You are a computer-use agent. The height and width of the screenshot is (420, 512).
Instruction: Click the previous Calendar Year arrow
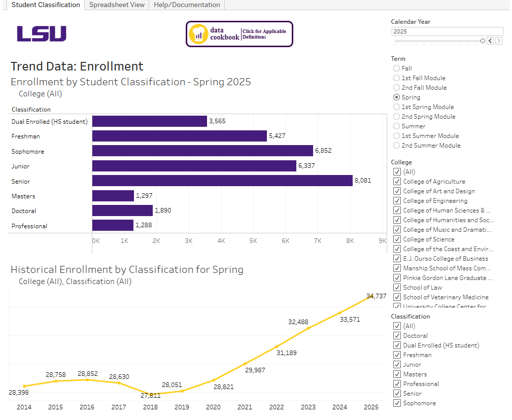491,41
